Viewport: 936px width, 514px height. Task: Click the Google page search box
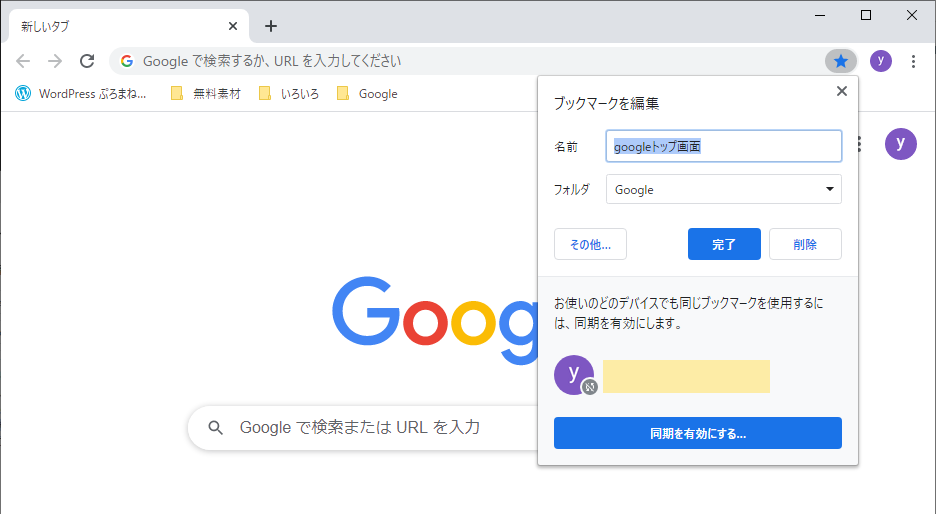[363, 427]
